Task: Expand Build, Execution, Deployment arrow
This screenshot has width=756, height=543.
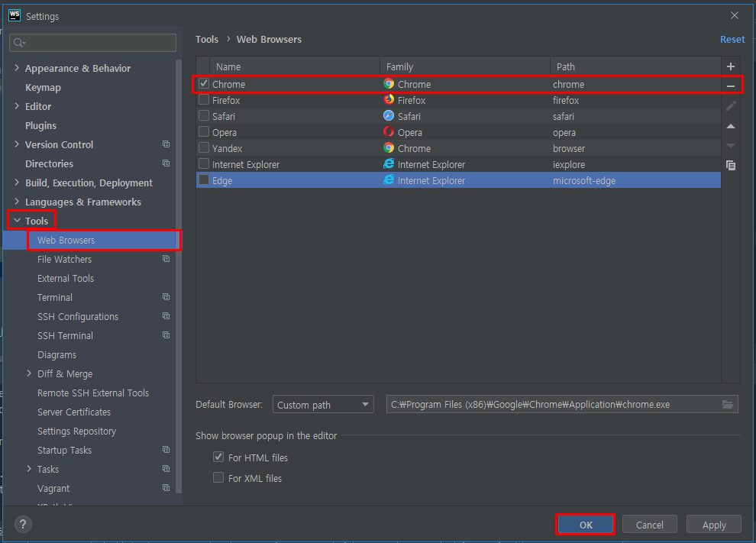Action: point(17,183)
